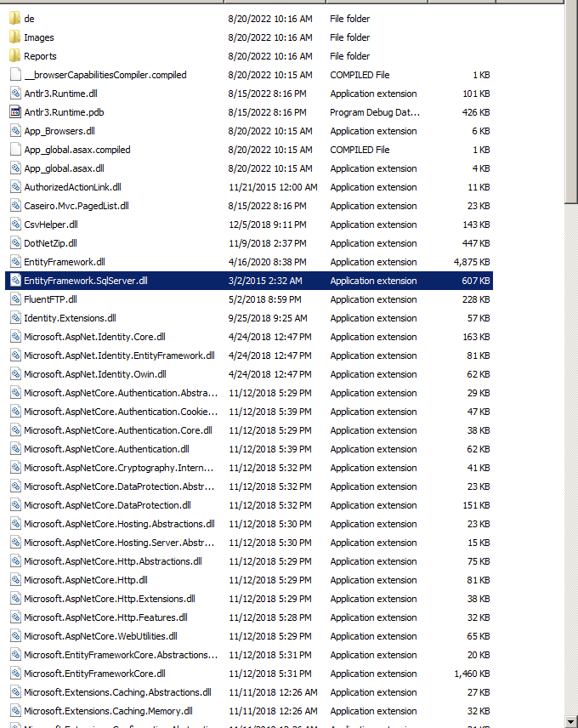Click the EntityFramework.SqlServer.dll file icon
The height and width of the screenshot is (728, 578).
15,281
